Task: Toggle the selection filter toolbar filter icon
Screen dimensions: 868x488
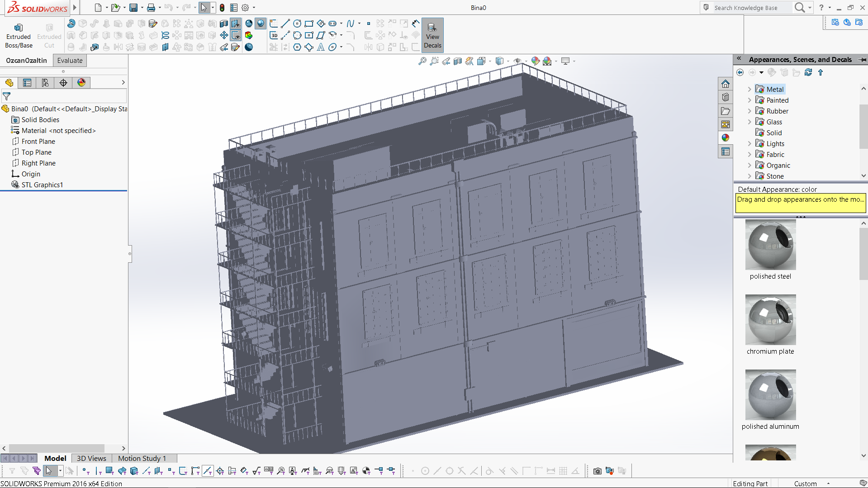Action: pyautogui.click(x=12, y=471)
